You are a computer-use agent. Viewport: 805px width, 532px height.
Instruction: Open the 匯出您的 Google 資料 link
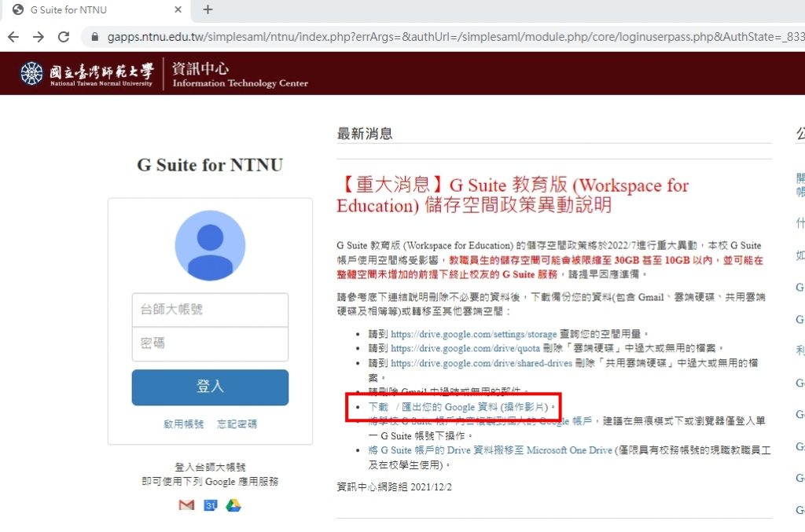pyautogui.click(x=449, y=407)
